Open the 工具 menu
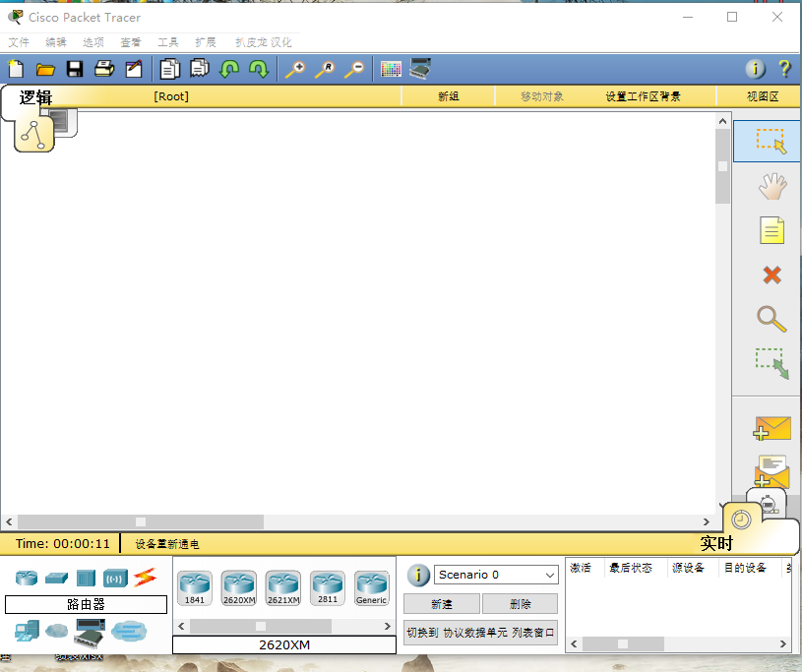This screenshot has height=672, width=802. tap(167, 42)
